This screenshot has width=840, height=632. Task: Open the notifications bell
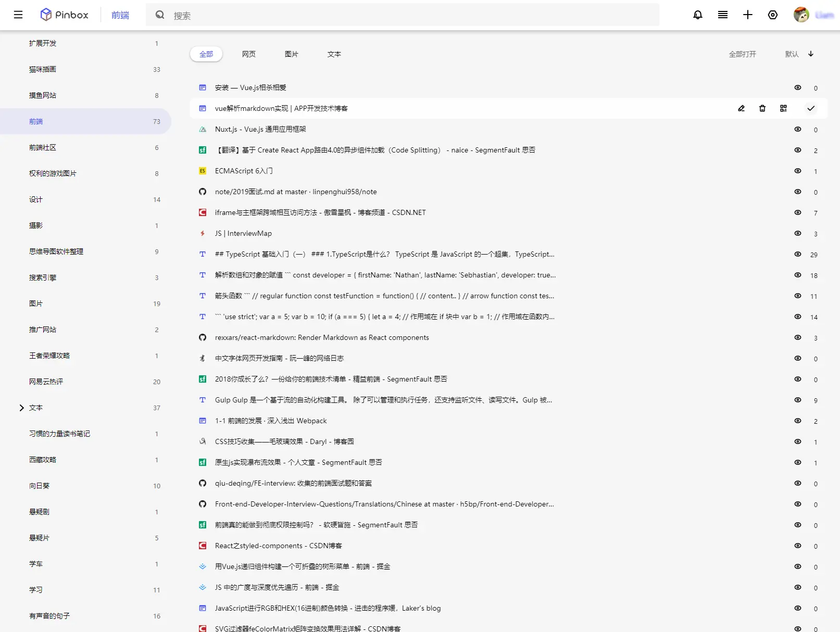[x=698, y=15]
